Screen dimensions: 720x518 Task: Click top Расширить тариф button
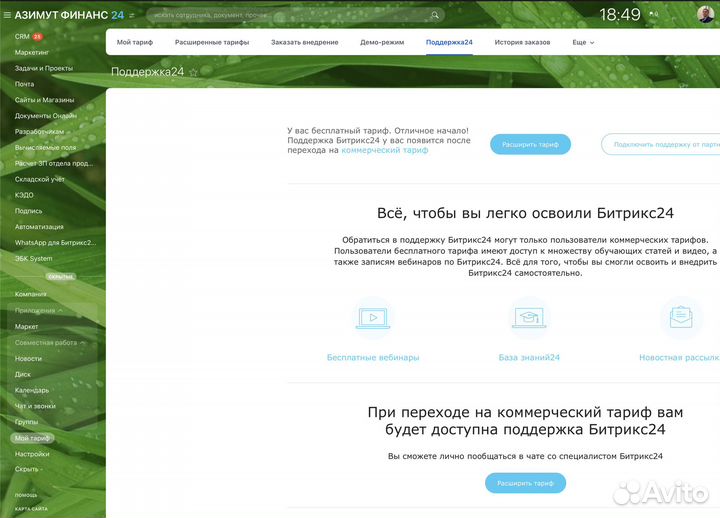(x=530, y=144)
